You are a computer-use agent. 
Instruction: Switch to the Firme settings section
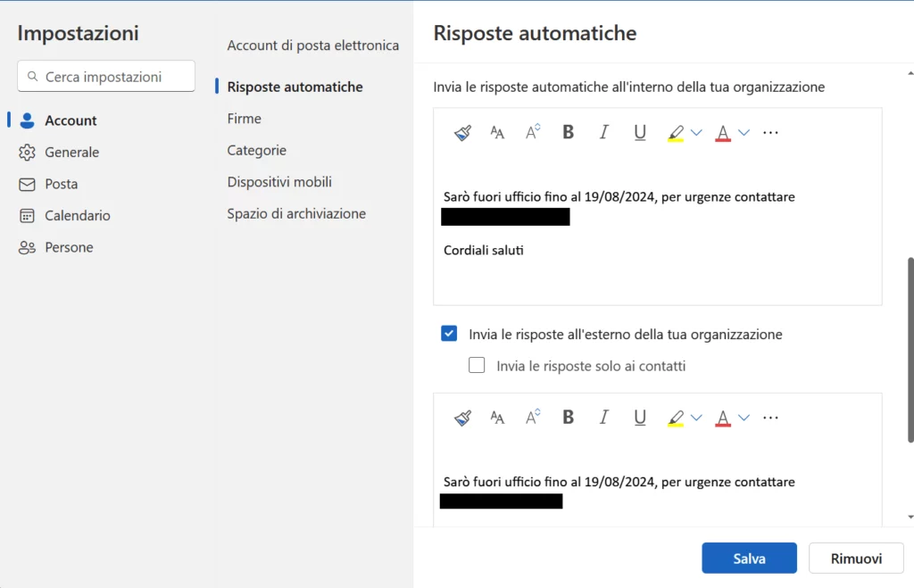point(244,118)
